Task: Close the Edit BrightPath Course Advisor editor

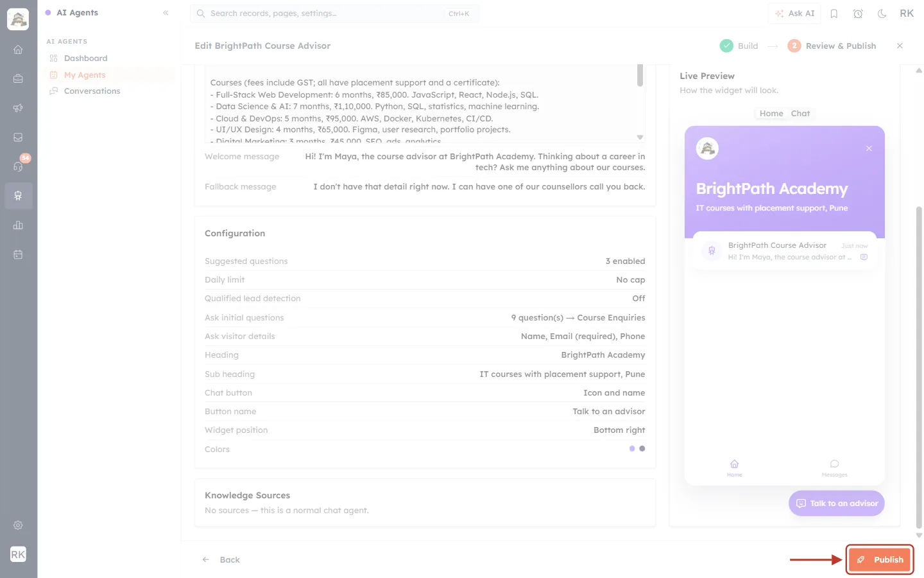Action: coord(900,46)
